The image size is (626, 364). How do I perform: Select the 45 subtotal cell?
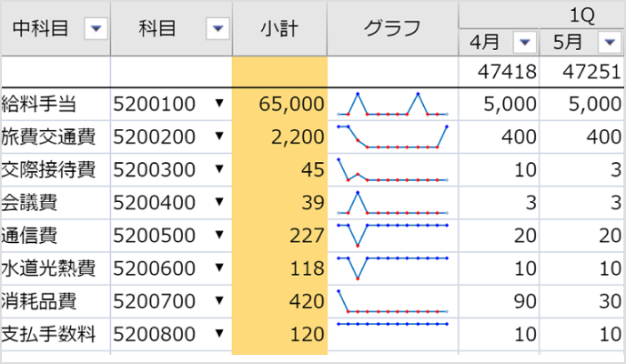pos(279,169)
